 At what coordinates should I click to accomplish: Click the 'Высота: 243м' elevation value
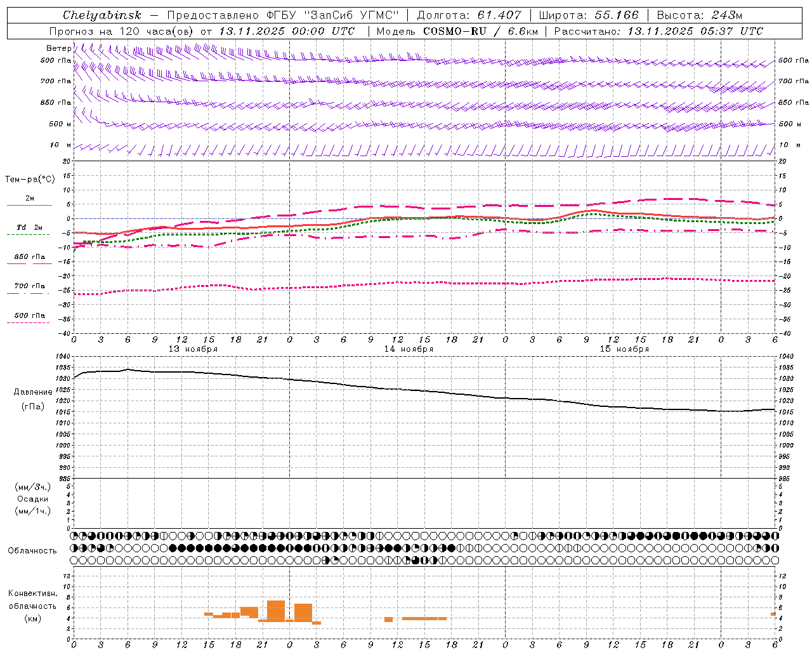click(x=699, y=15)
